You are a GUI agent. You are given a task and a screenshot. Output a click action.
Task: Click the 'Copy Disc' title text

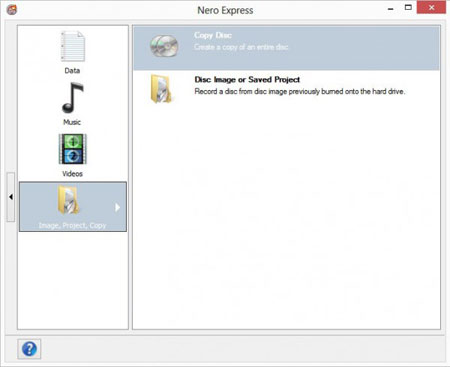click(213, 35)
